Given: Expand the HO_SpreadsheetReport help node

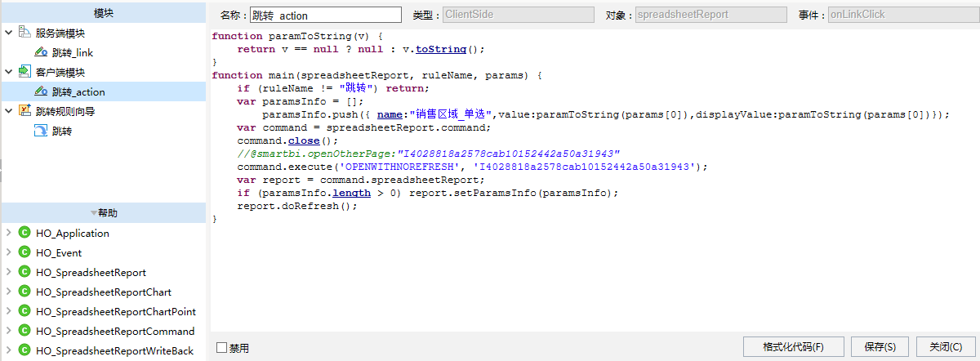Looking at the screenshot, I should pos(8,272).
